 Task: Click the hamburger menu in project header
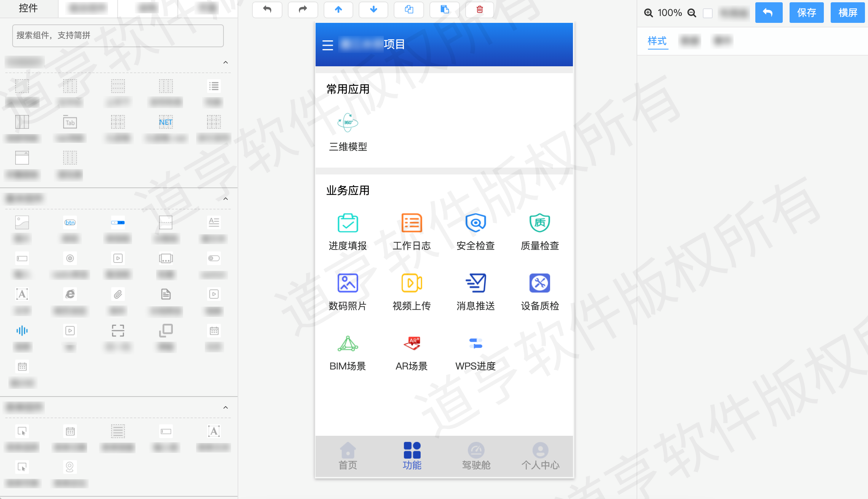click(x=327, y=45)
